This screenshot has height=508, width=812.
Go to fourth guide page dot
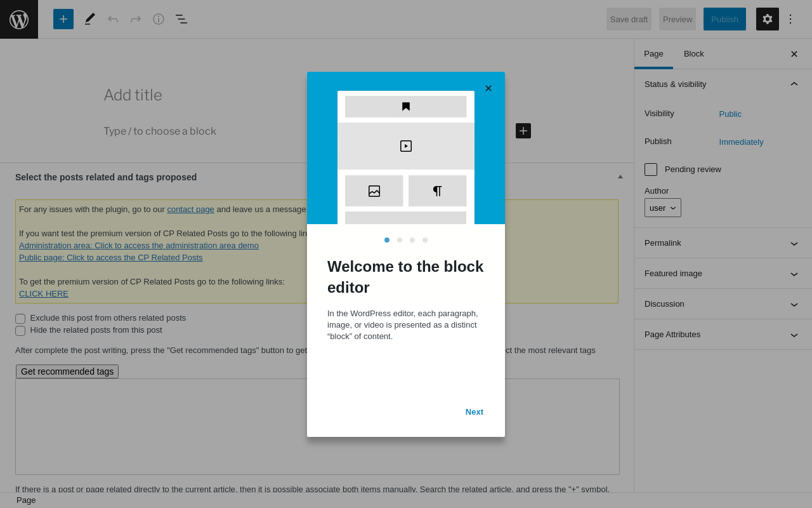click(425, 240)
